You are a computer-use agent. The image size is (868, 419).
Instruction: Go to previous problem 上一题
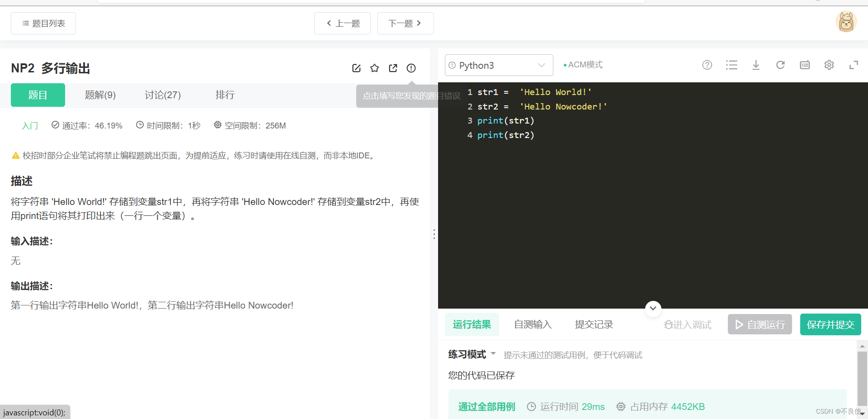(x=342, y=24)
